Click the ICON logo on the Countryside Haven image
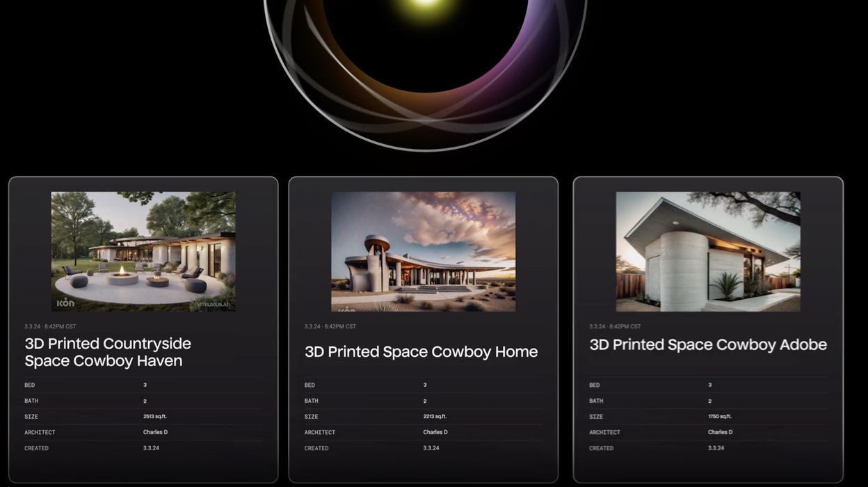 65,303
